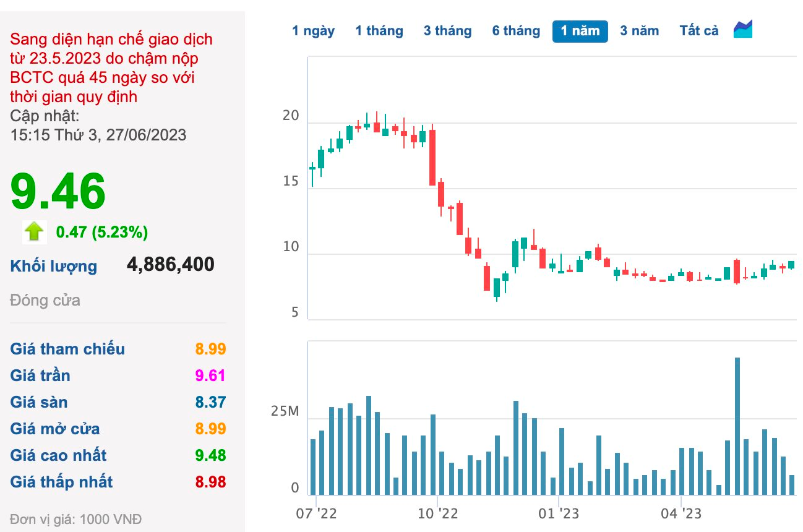Click the "01 '23" x-axis label
Image resolution: width=803 pixels, height=532 pixels.
pyautogui.click(x=559, y=513)
